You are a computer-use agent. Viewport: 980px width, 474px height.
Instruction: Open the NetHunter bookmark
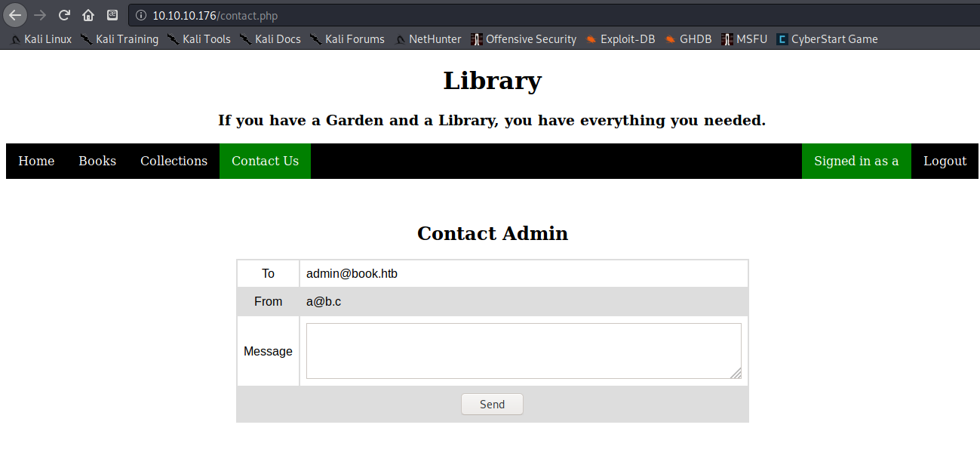pos(428,39)
